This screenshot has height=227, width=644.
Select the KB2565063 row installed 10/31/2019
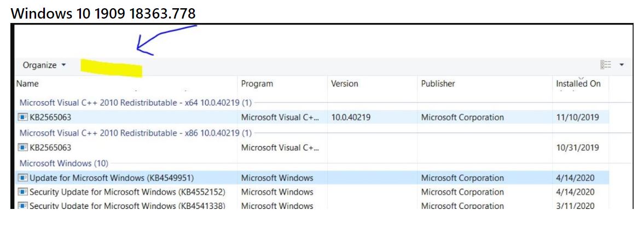pos(312,148)
